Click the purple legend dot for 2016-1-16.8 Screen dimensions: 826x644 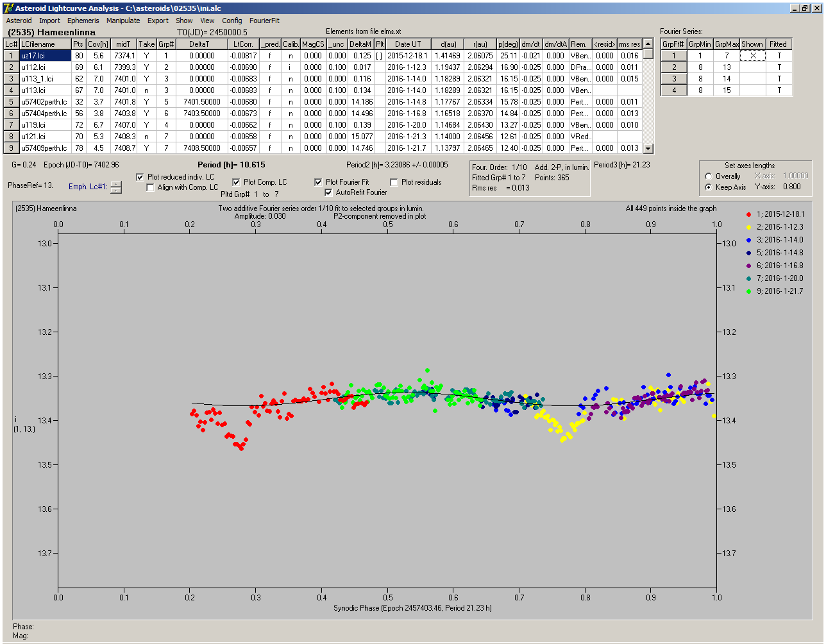[749, 266]
